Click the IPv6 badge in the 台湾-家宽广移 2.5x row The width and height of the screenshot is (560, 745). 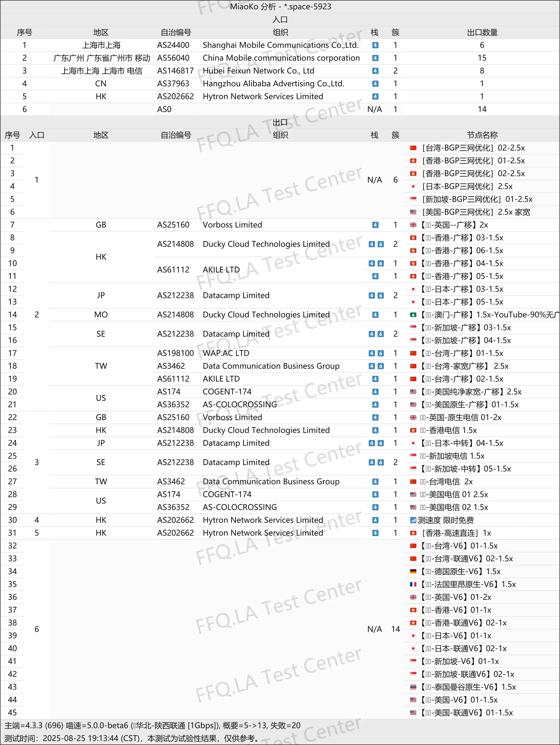coord(380,366)
